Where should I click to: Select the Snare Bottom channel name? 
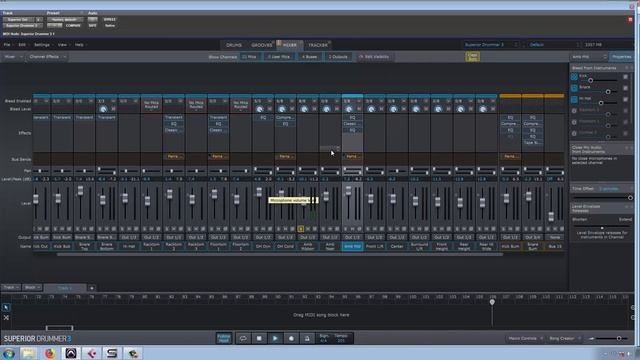coord(107,246)
